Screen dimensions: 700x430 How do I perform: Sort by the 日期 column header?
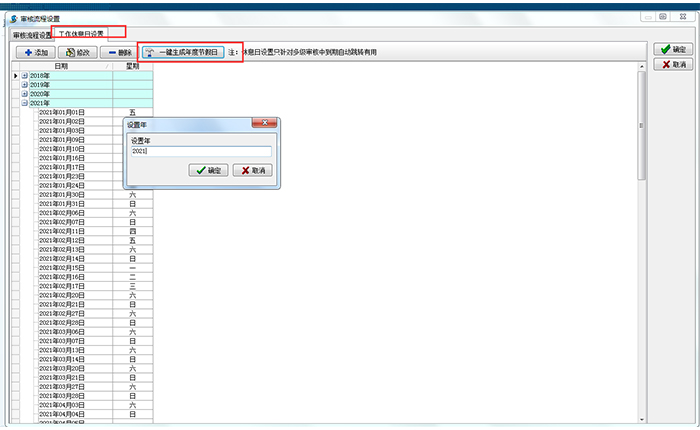[x=62, y=66]
